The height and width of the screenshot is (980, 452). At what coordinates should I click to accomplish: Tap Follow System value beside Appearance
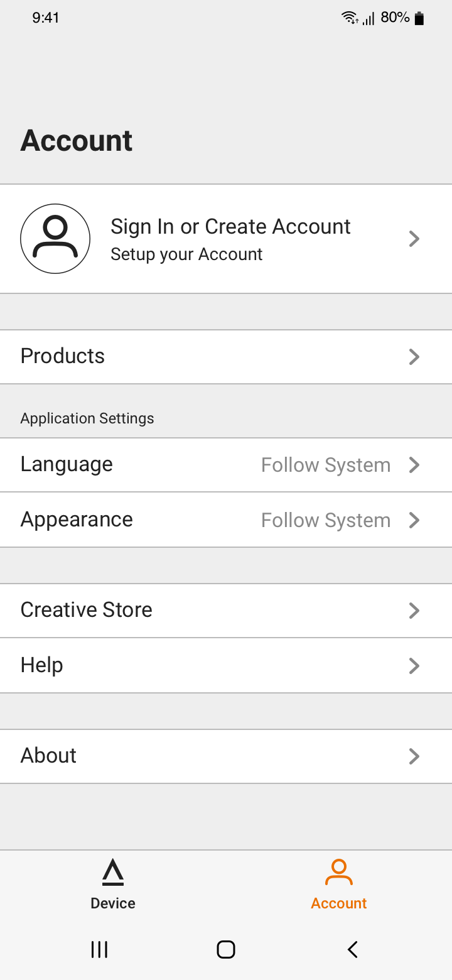tap(326, 521)
